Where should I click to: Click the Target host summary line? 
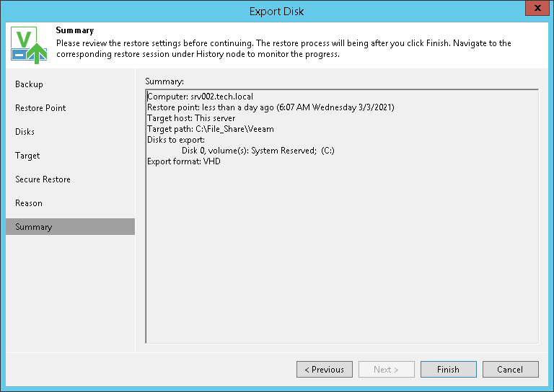[191, 118]
